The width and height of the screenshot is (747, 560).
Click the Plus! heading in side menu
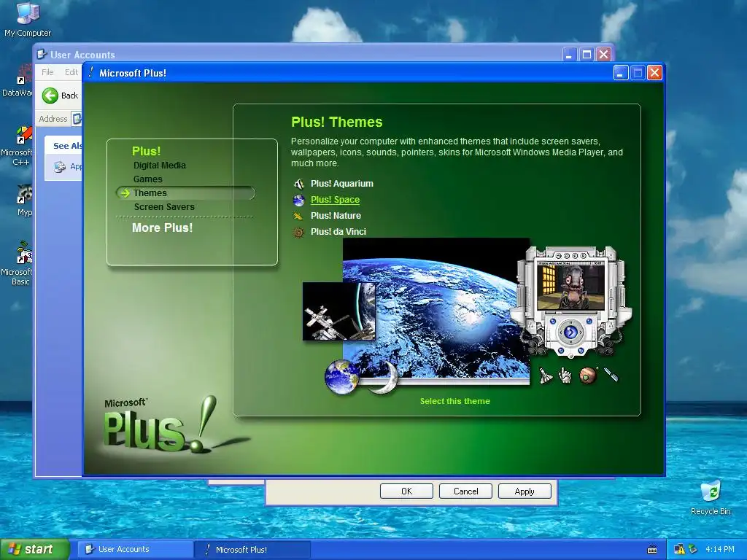[146, 151]
